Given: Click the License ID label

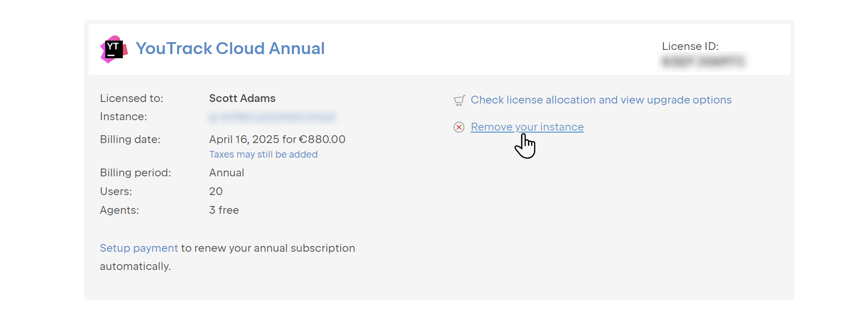Looking at the screenshot, I should point(690,46).
